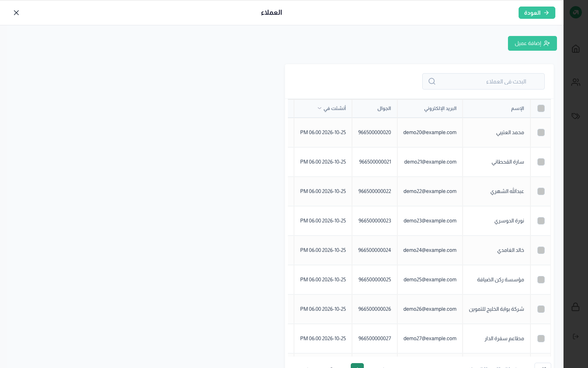
Task: Check the box for عبدالله الشهري
Action: click(541, 191)
